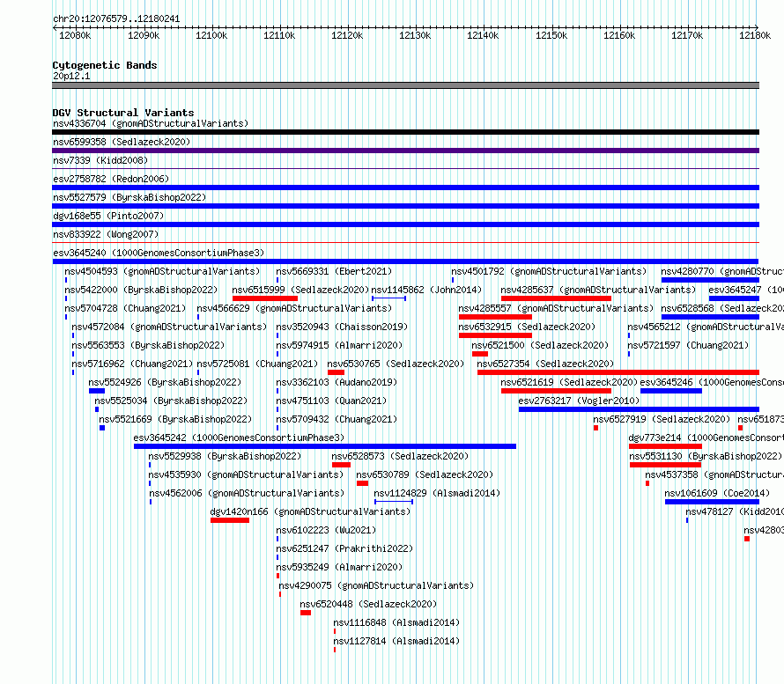784x684 pixels.
Task: Click nsv5527579 ByrskaBishop2022 label
Action: click(x=129, y=197)
